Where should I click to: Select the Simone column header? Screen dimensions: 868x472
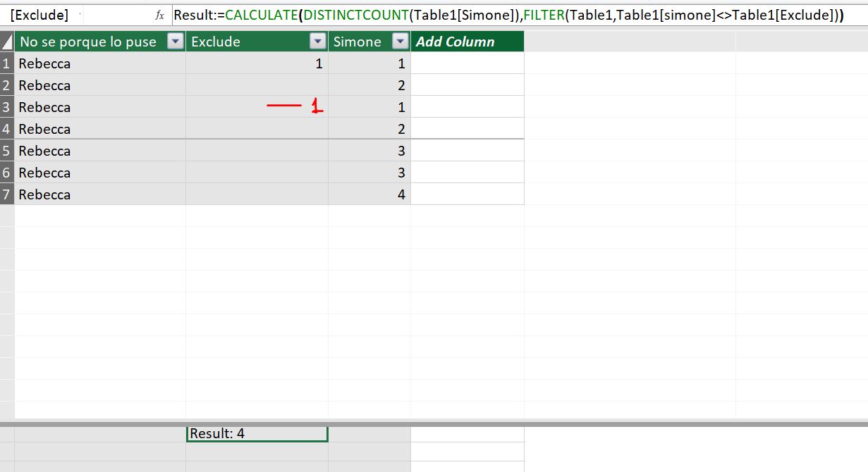click(369, 42)
